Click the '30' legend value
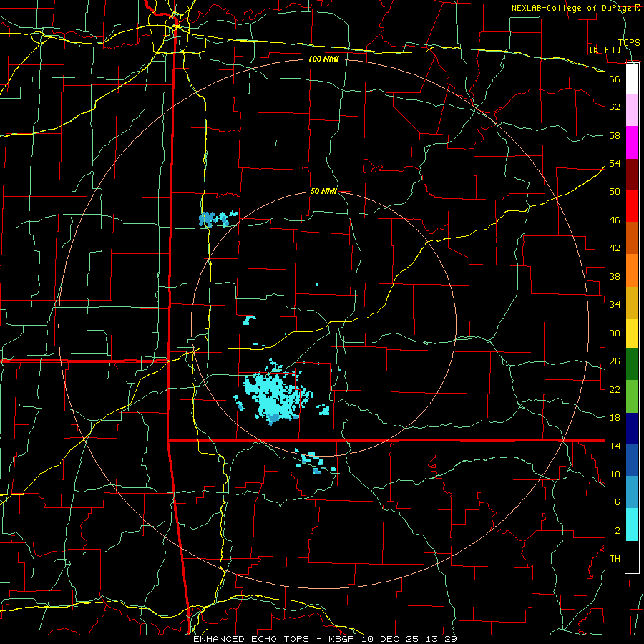The width and height of the screenshot is (644, 644). (615, 333)
